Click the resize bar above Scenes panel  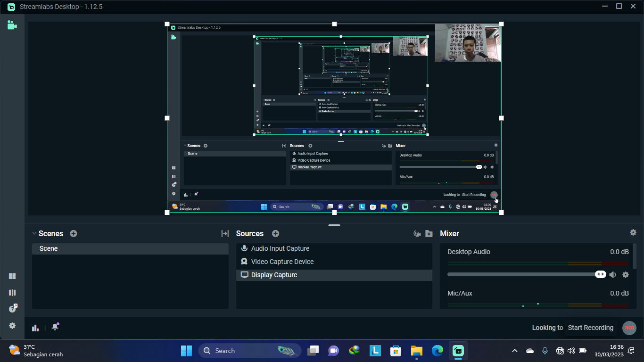pos(334,225)
